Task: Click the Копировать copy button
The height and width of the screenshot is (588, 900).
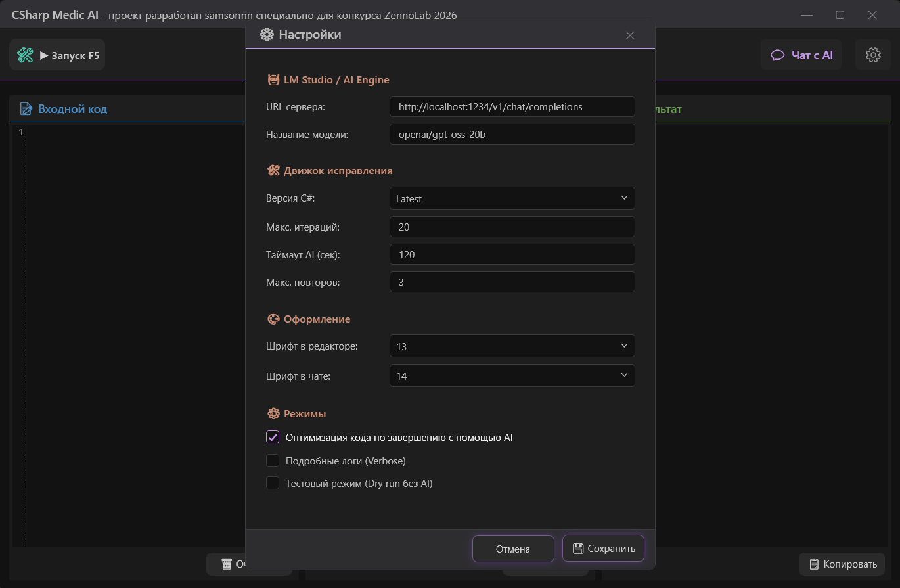Action: [x=842, y=564]
